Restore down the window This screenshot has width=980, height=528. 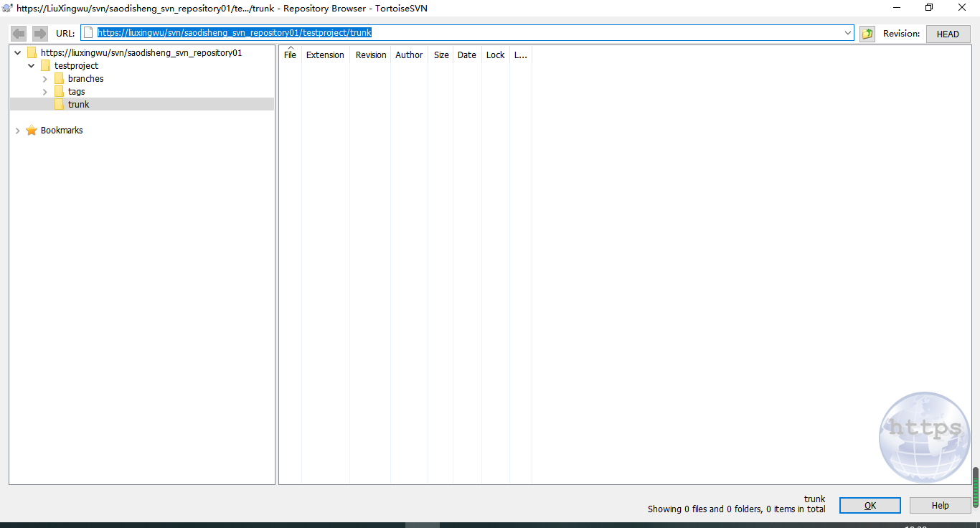pyautogui.click(x=929, y=8)
